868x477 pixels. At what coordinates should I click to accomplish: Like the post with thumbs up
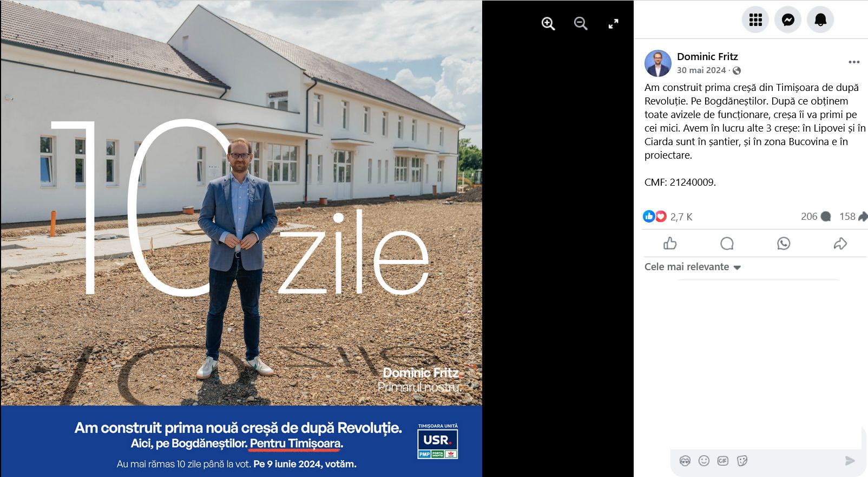pos(670,244)
